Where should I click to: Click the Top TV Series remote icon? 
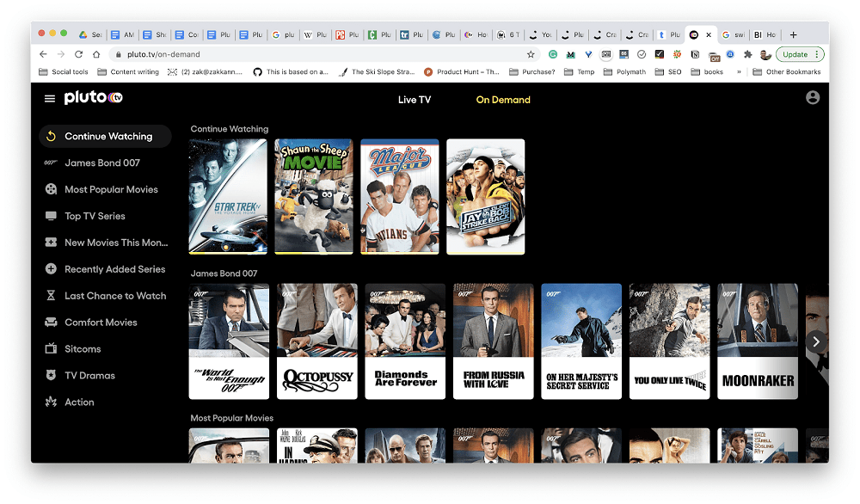[52, 216]
